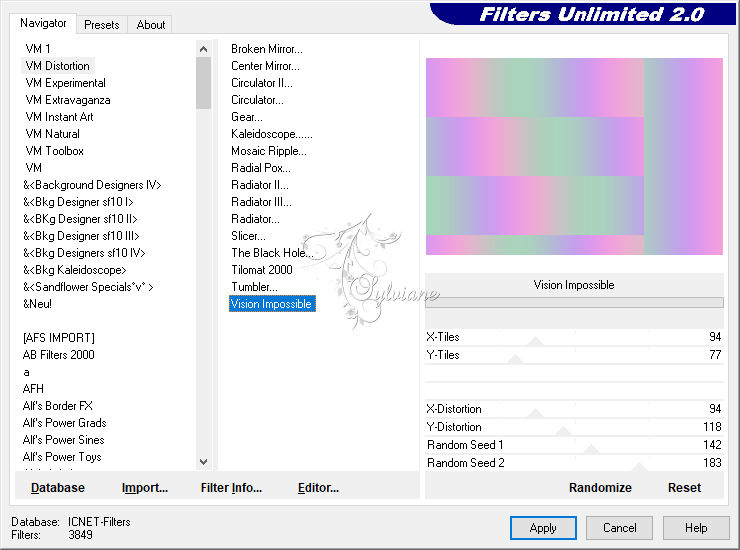Viewport: 740px width, 550px height.
Task: Choose the Kaleidoscope...... filter
Action: [x=272, y=134]
